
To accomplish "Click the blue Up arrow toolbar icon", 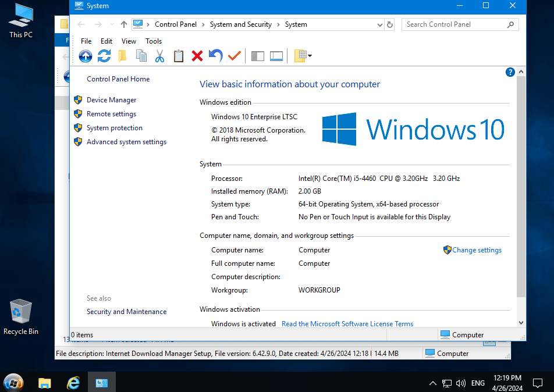I will pyautogui.click(x=86, y=56).
